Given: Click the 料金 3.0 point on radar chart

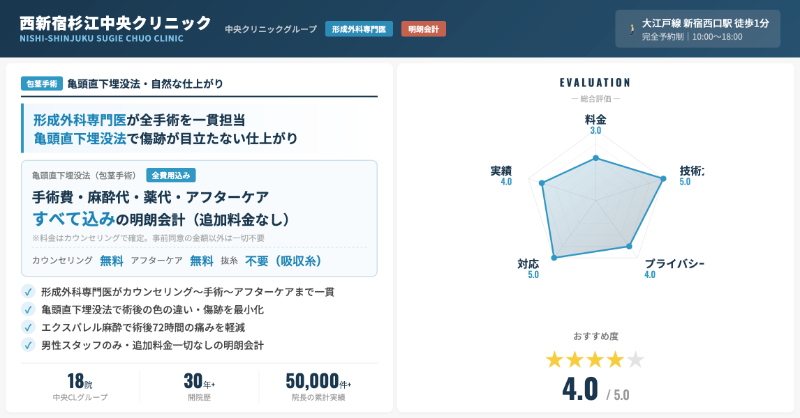Looking at the screenshot, I should click(x=596, y=158).
